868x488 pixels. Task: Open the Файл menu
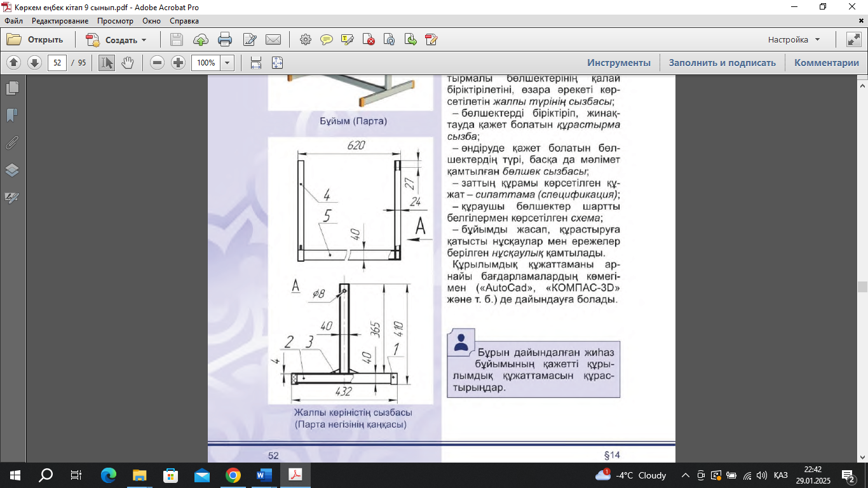(13, 21)
